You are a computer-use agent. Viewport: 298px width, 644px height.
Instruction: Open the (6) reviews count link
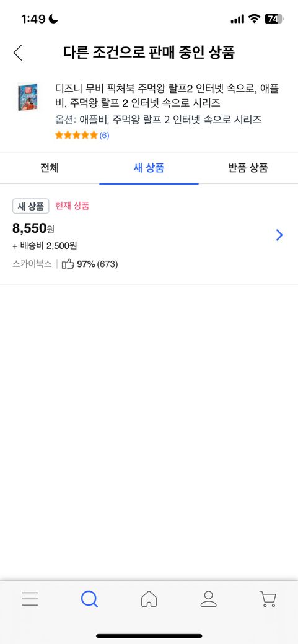105,135
